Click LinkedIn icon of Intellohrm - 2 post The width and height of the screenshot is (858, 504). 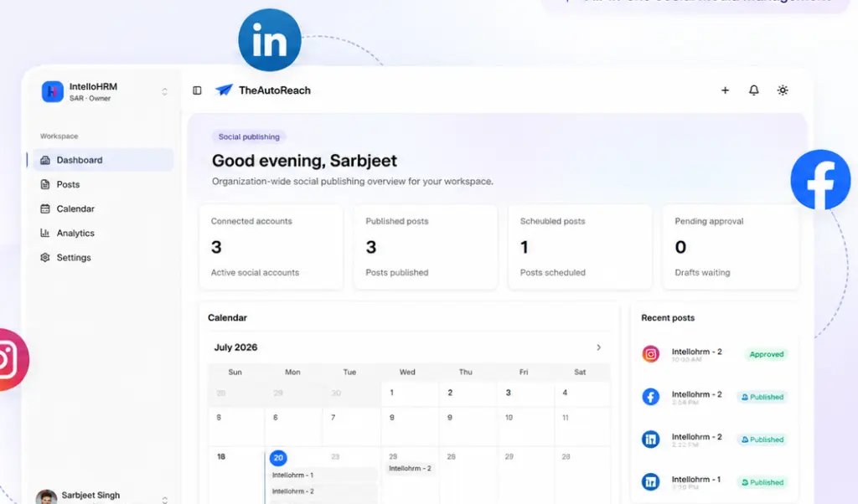pos(650,439)
